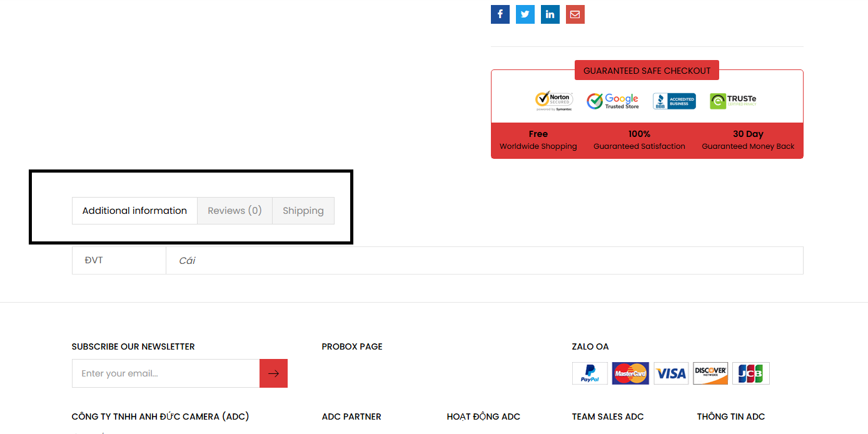
Task: Share via LinkedIn icon
Action: (x=550, y=14)
